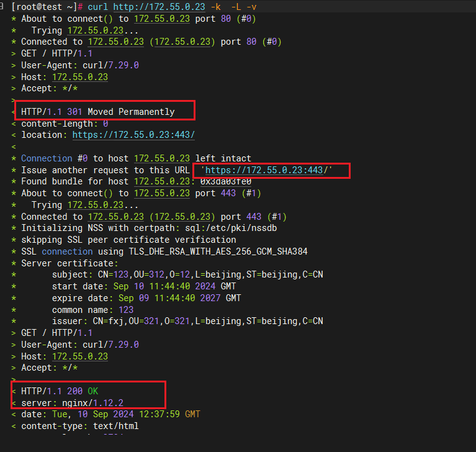Click the 'content-length: 0' header line
Image resolution: width=476 pixels, height=452 pixels.
tap(65, 124)
